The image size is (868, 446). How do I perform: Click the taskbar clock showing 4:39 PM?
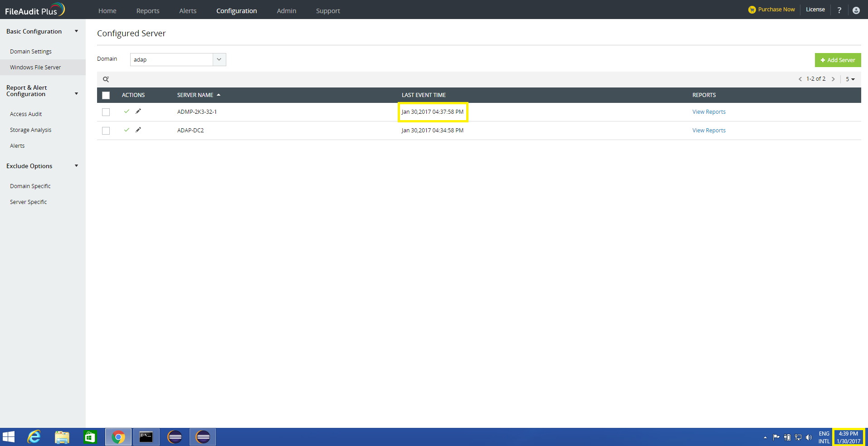pyautogui.click(x=848, y=437)
